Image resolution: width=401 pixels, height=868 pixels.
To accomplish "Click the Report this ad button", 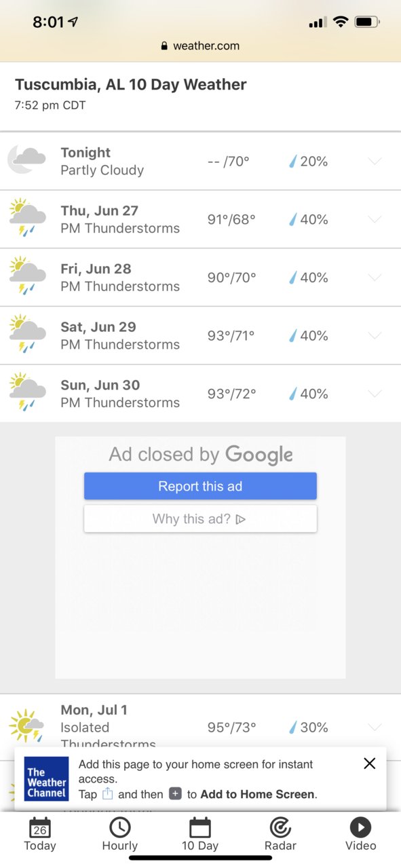I will pyautogui.click(x=200, y=486).
